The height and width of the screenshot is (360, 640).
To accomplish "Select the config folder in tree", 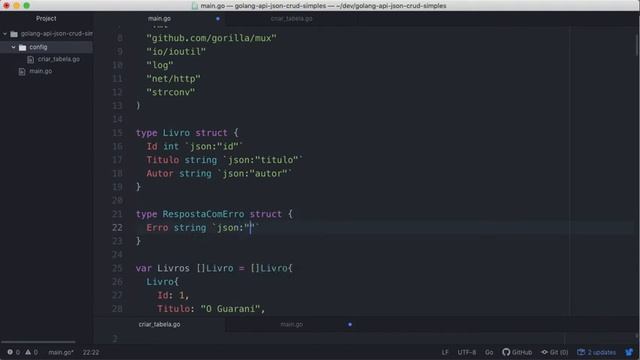I will point(46,47).
